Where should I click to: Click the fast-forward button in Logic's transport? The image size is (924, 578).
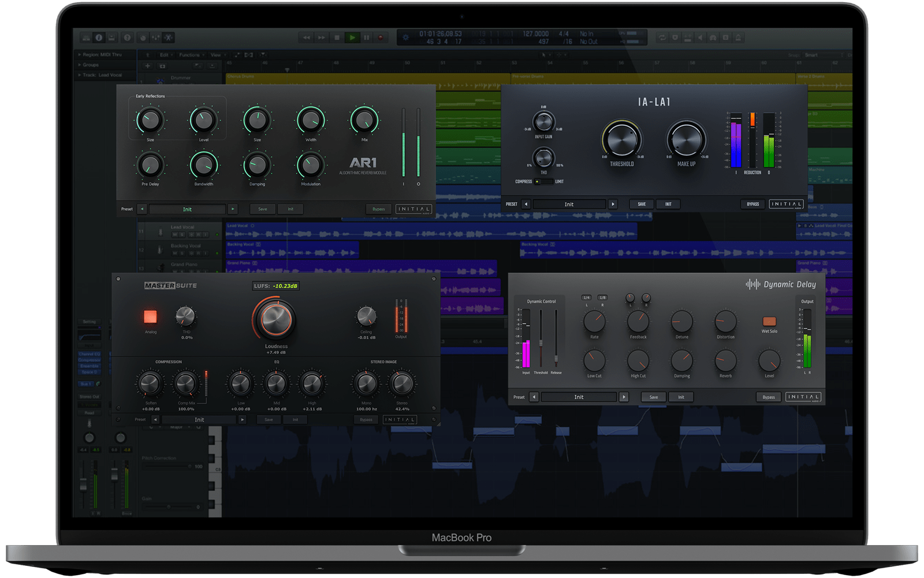coord(322,38)
